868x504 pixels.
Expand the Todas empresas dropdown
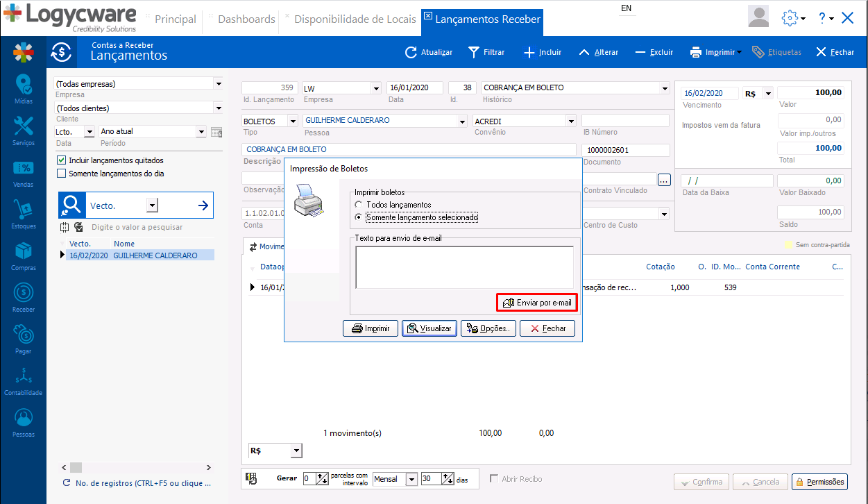click(x=218, y=84)
